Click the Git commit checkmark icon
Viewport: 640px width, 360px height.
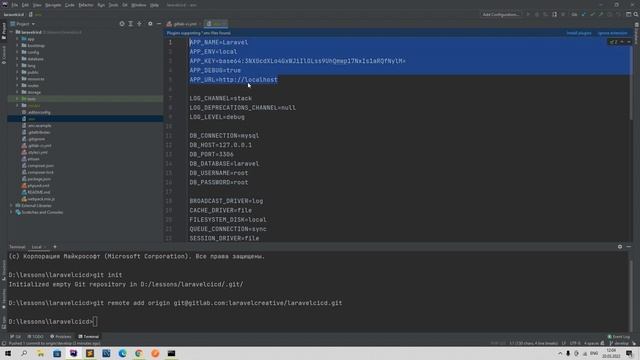592,15
